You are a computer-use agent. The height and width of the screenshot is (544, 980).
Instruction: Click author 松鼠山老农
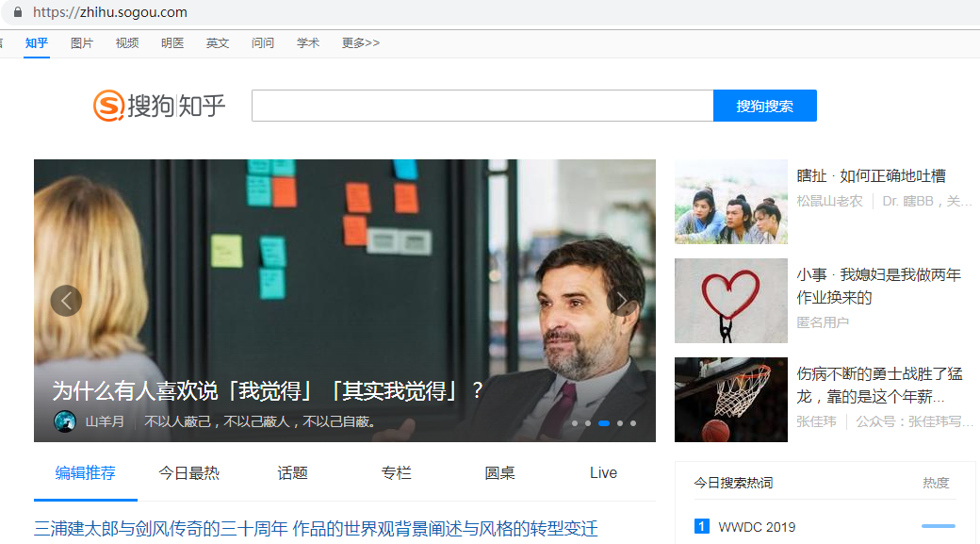pyautogui.click(x=829, y=201)
